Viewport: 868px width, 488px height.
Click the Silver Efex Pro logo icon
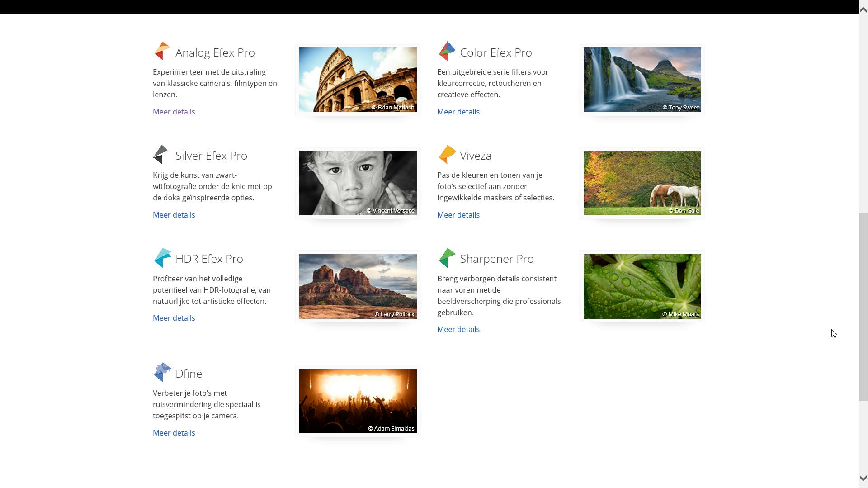(161, 155)
